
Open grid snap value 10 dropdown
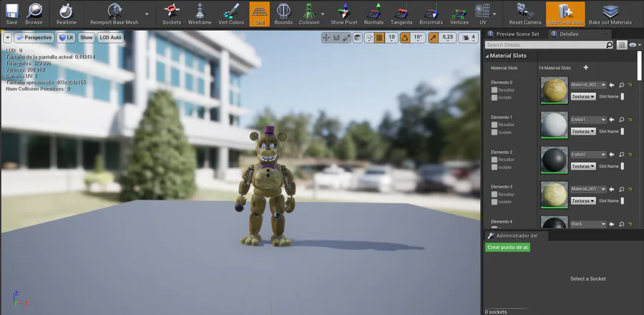[391, 38]
